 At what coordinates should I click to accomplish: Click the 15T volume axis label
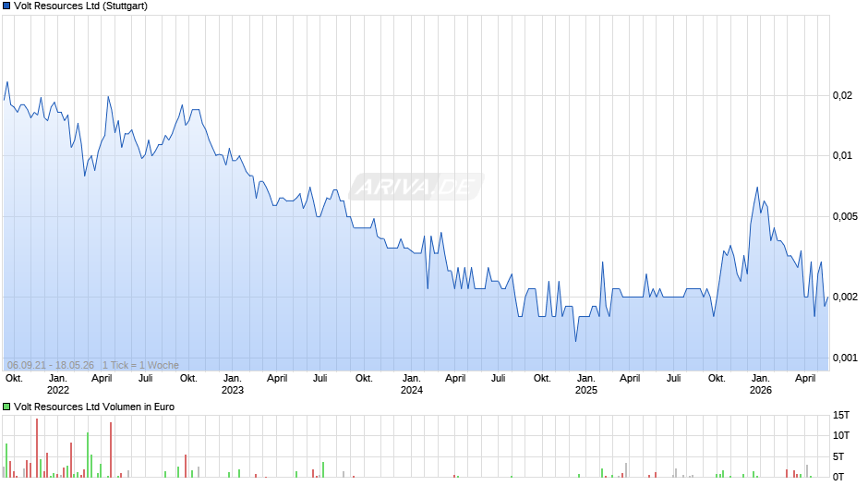pyautogui.click(x=841, y=415)
